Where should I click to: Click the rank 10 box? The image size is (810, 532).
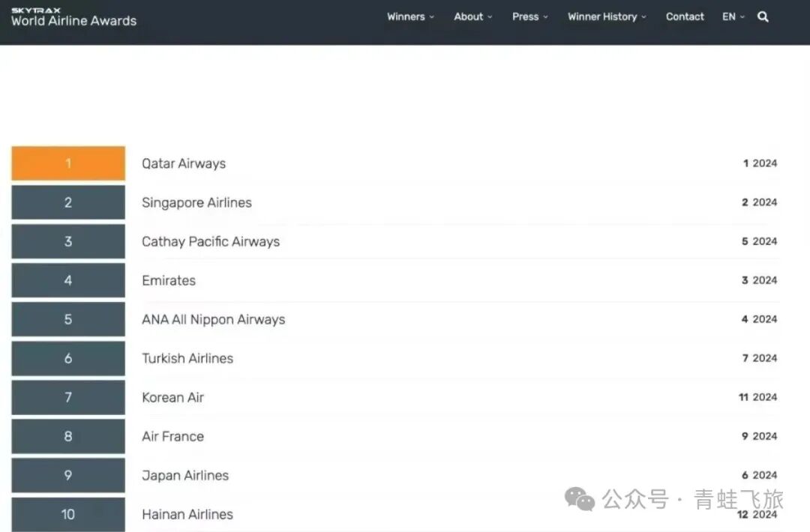(68, 515)
